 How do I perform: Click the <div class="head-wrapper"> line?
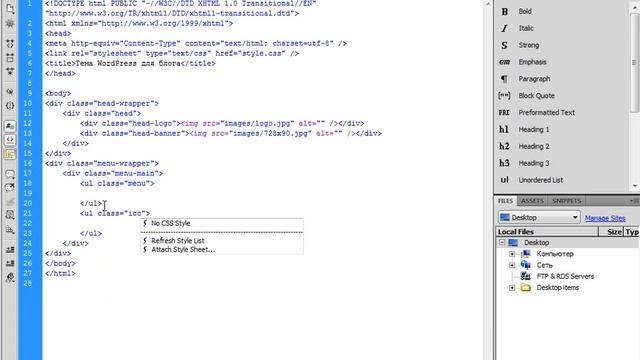(102, 103)
